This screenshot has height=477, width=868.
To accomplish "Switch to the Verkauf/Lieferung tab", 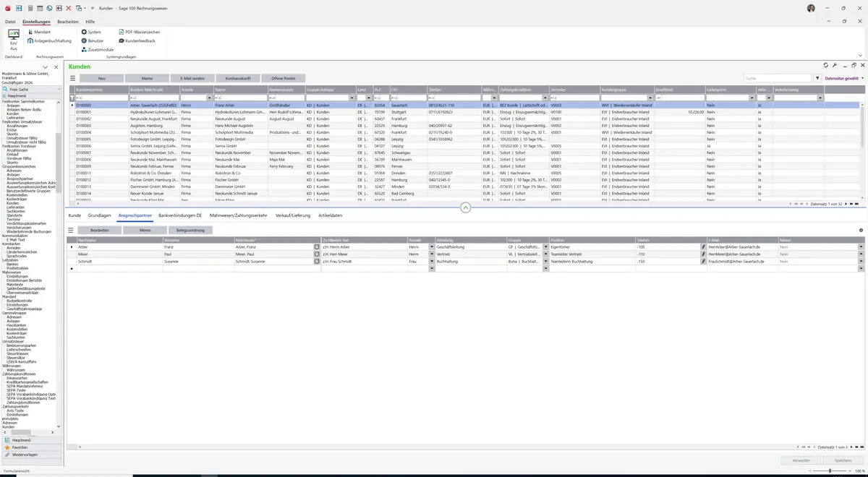I will tap(293, 215).
